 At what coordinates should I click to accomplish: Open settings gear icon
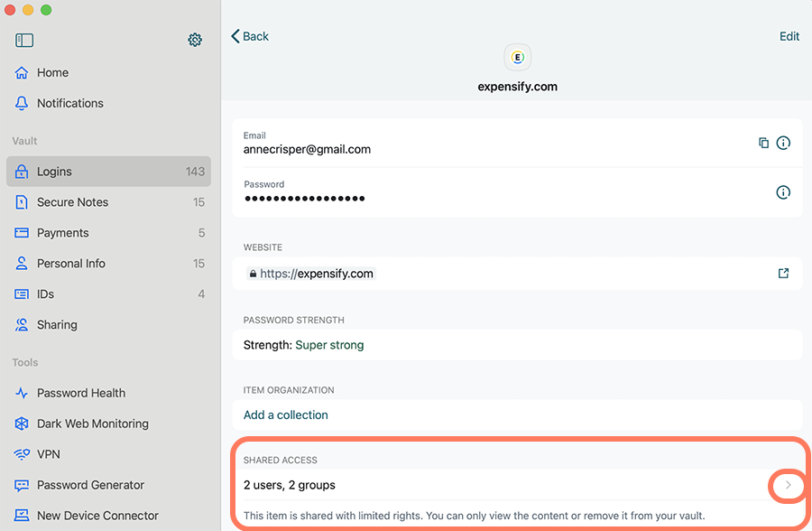coord(195,40)
